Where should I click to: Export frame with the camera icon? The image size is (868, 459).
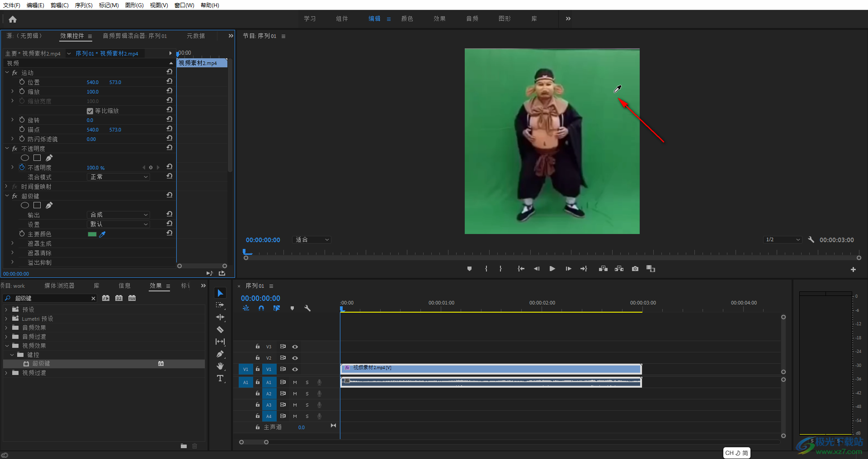[635, 269]
